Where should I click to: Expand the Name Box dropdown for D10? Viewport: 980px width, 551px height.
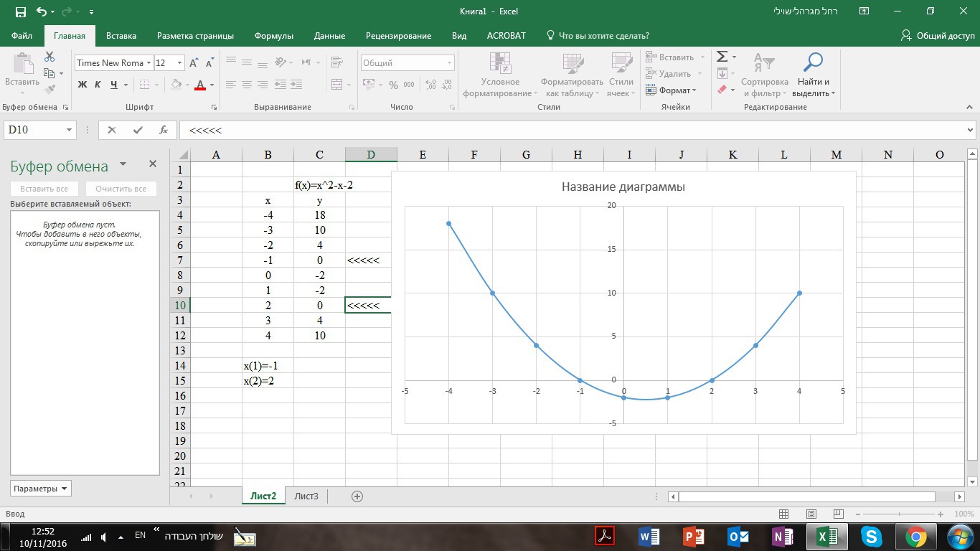pos(70,130)
